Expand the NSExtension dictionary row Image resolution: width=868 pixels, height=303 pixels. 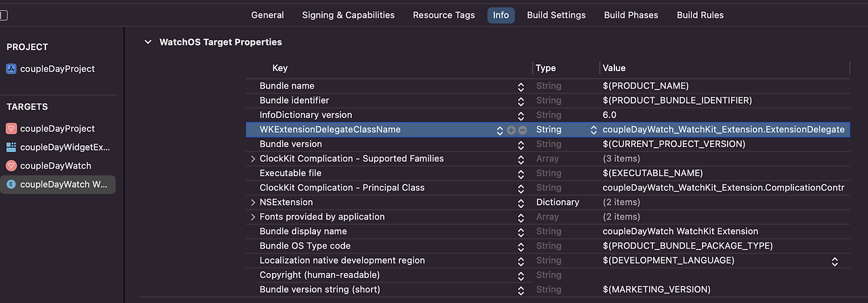click(253, 202)
